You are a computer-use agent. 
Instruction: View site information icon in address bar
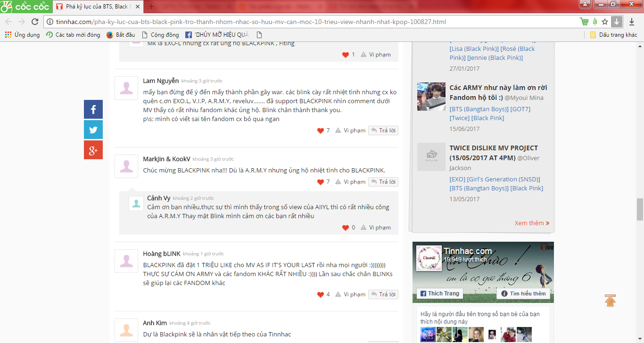pyautogui.click(x=50, y=22)
